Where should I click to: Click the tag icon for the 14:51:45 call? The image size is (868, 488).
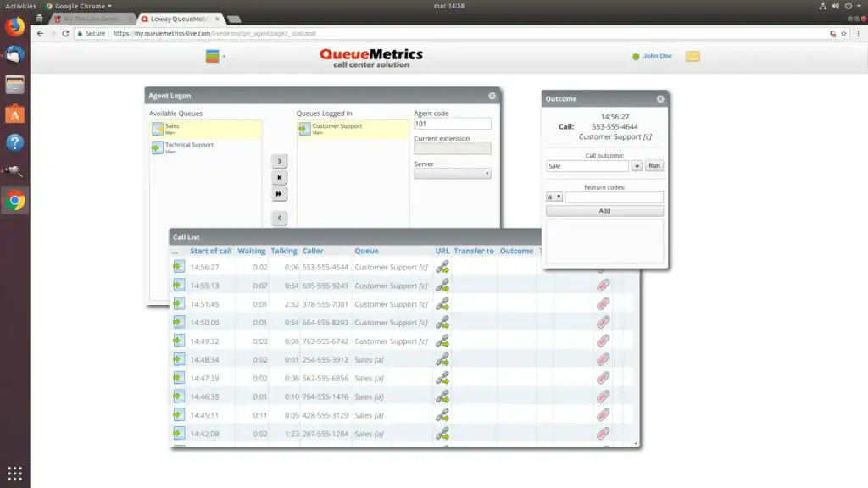point(603,304)
